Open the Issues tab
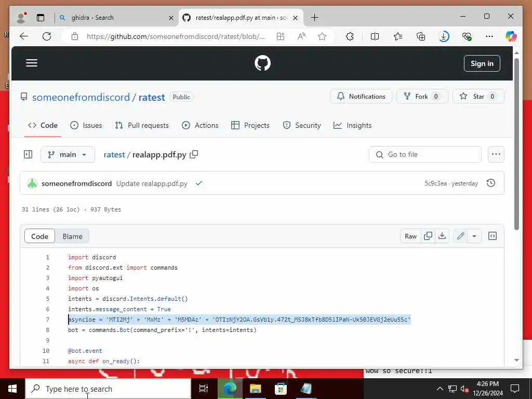 (x=86, y=125)
